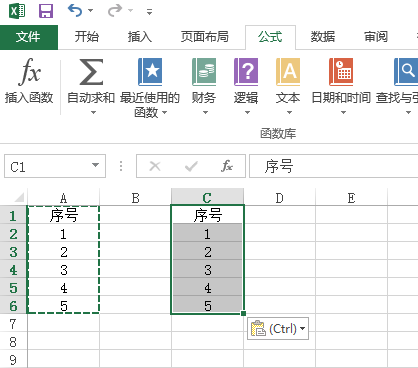This screenshot has height=368, width=418.
Task: Select column B header
Action: coord(135,198)
